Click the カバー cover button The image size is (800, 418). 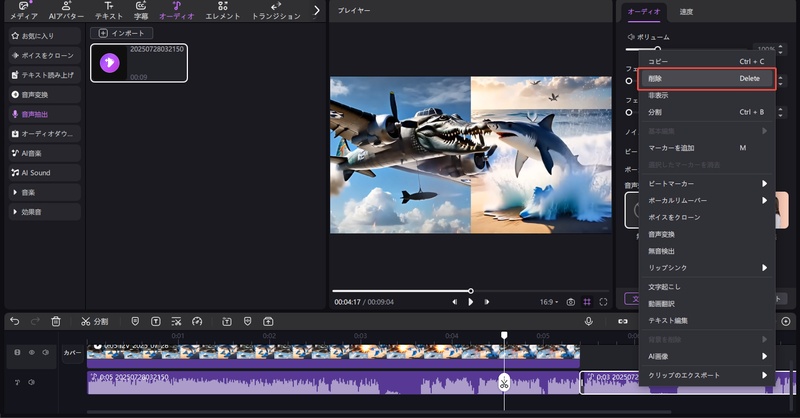click(72, 353)
